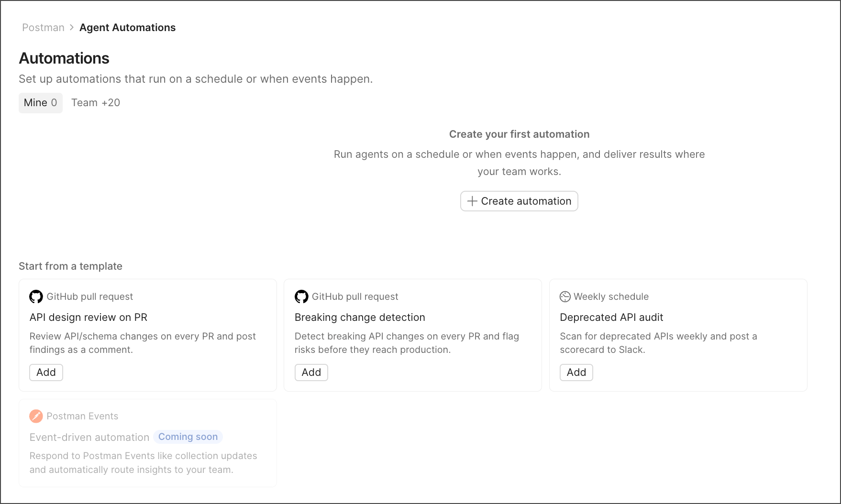Click the "Detect breaking API changes" description

(407, 343)
